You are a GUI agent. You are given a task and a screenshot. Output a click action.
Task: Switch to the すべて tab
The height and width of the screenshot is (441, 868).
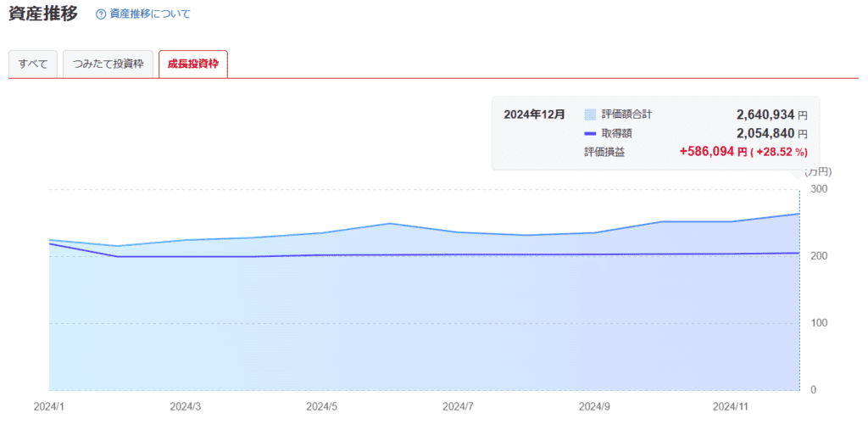pyautogui.click(x=33, y=64)
